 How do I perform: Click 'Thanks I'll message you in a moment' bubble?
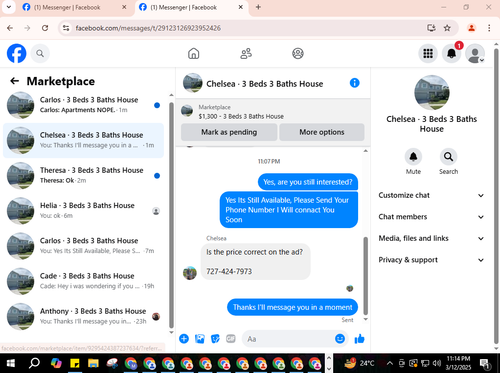[x=292, y=307]
